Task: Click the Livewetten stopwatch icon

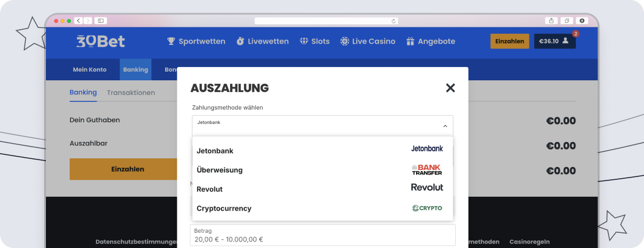Action: [240, 41]
